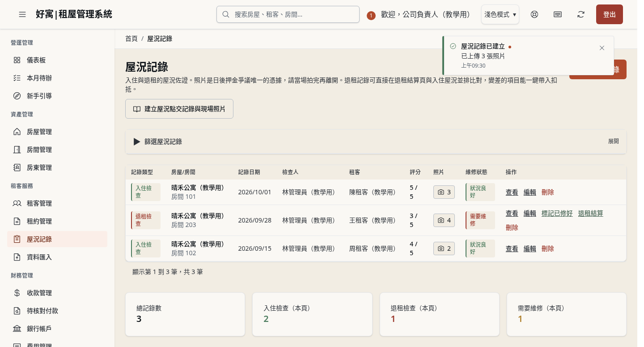Click the 退租檢查 type tag
This screenshot has height=347, width=644.
[x=146, y=220]
